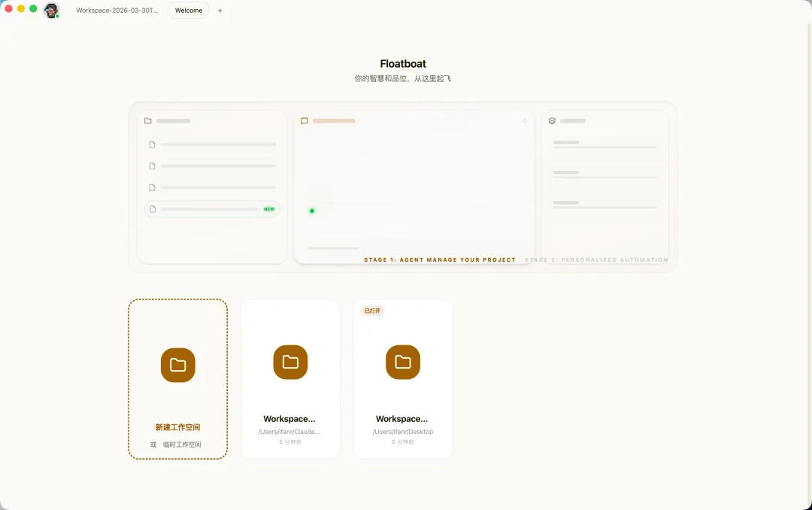Click the sparkle icon in the chat preview panel
812x510 pixels.
pyautogui.click(x=525, y=120)
